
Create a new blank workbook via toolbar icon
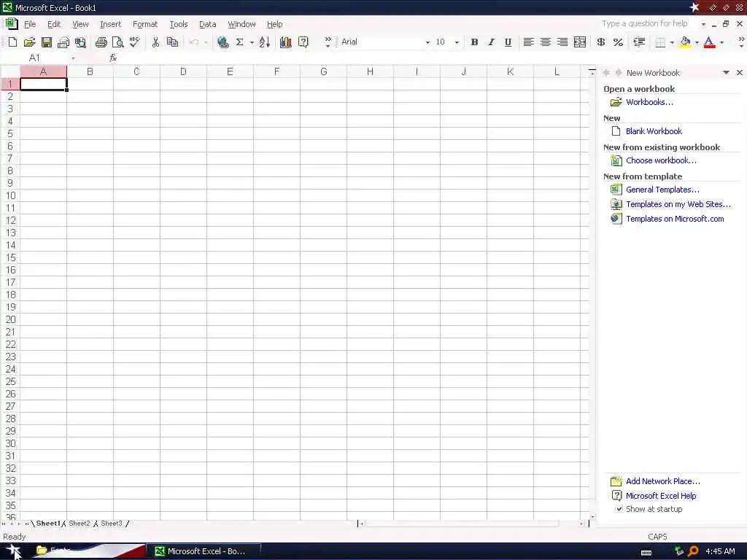pos(13,42)
